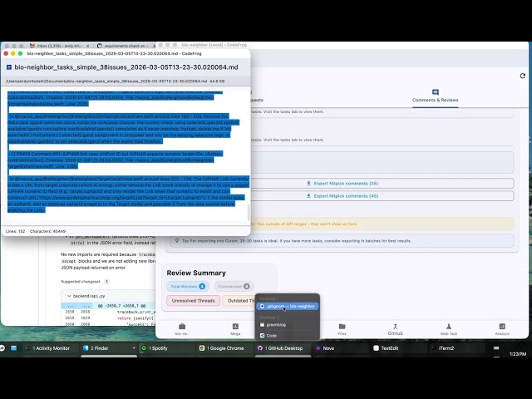Choose .gitignore — bio-neighbor in popup menu
Image resolution: width=532 pixels, height=399 pixels.
pyautogui.click(x=288, y=307)
